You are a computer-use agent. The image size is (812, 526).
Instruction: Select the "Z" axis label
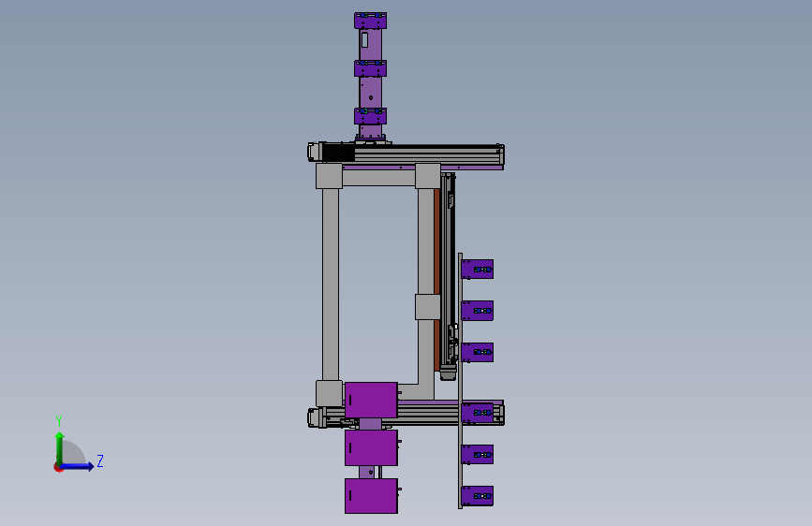point(100,460)
